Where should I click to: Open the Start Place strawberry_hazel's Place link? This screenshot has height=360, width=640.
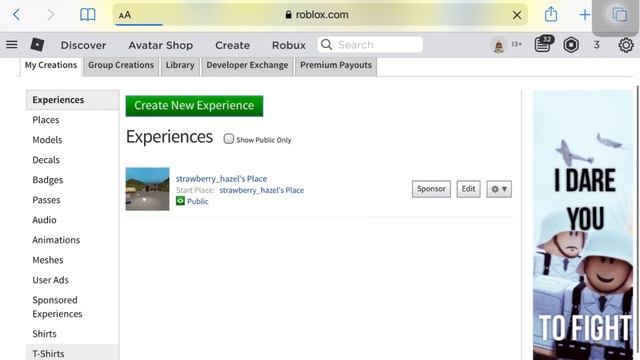pyautogui.click(x=262, y=190)
